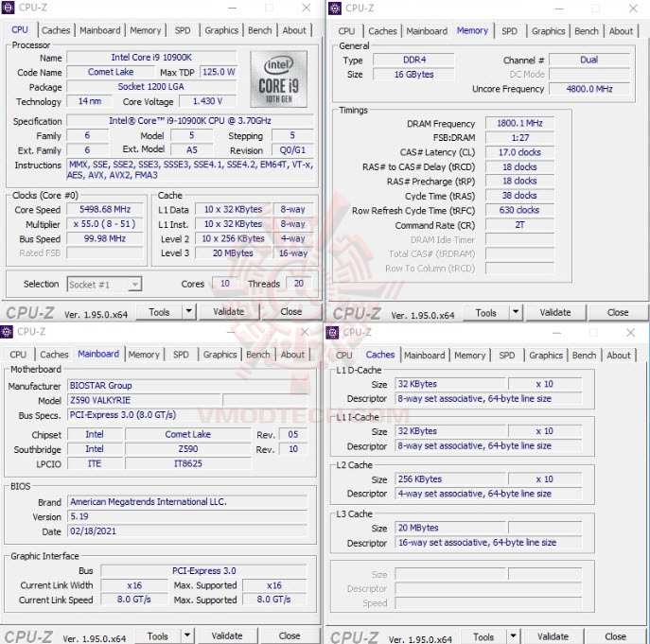Click Intel Core i9 10th Gen logo

click(x=278, y=79)
